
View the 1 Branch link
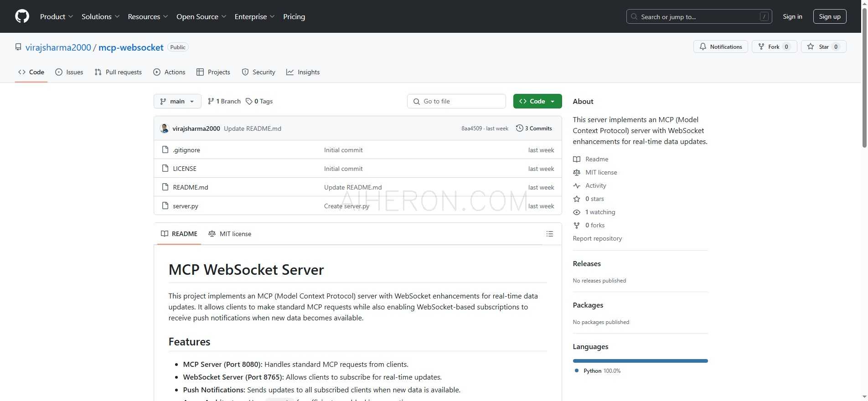[224, 101]
